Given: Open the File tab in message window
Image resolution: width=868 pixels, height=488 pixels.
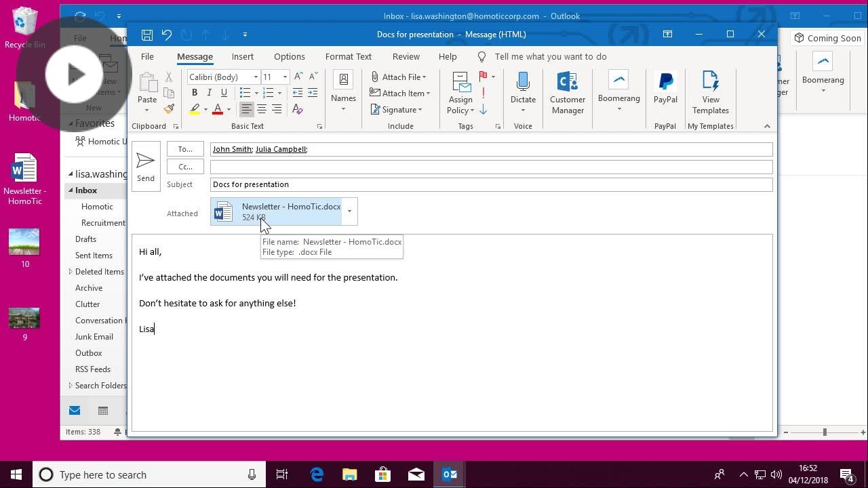Looking at the screenshot, I should pos(147,57).
